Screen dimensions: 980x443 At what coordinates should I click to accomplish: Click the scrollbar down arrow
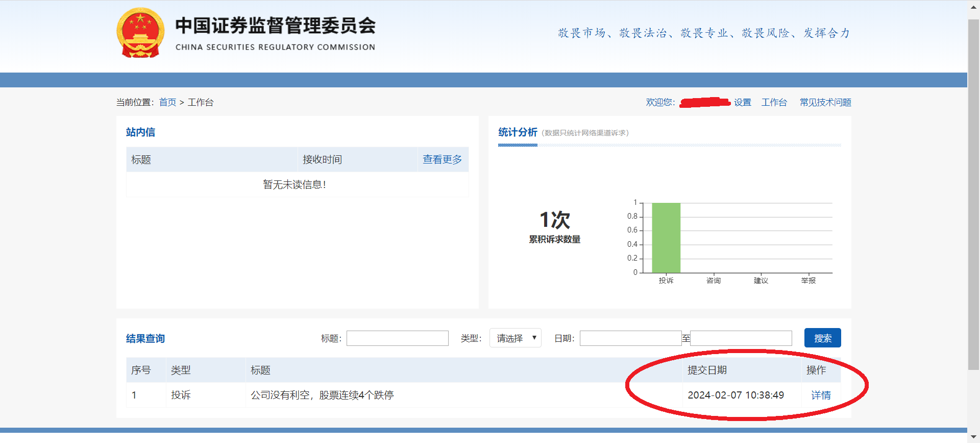tap(973, 437)
